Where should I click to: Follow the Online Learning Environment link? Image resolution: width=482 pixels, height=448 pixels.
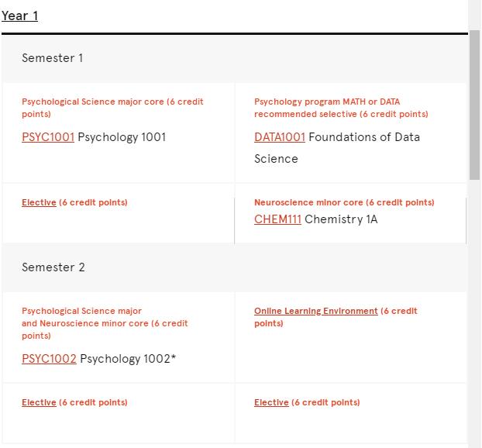315,311
